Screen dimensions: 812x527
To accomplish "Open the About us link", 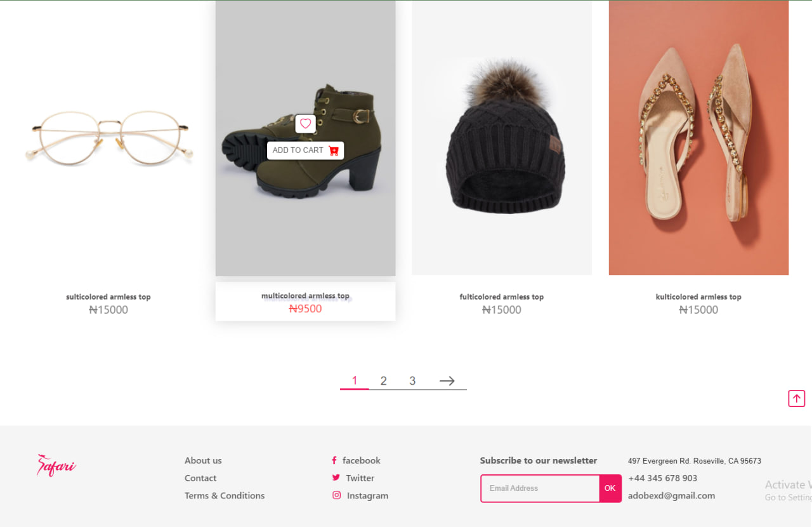I will point(203,460).
